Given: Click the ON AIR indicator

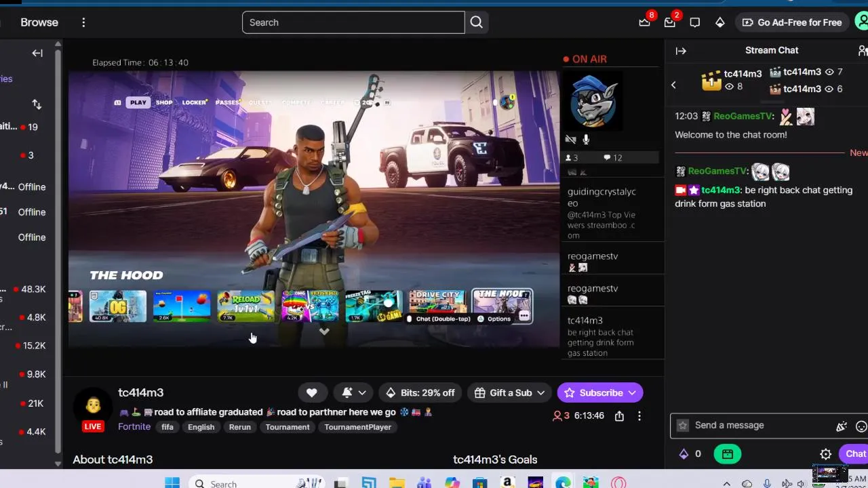Looking at the screenshot, I should coord(585,59).
